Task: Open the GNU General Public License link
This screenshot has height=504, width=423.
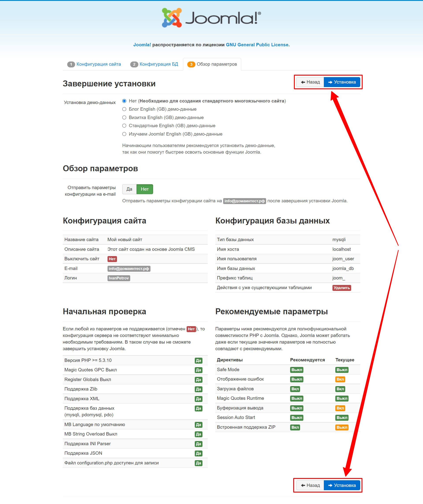Action: [257, 45]
